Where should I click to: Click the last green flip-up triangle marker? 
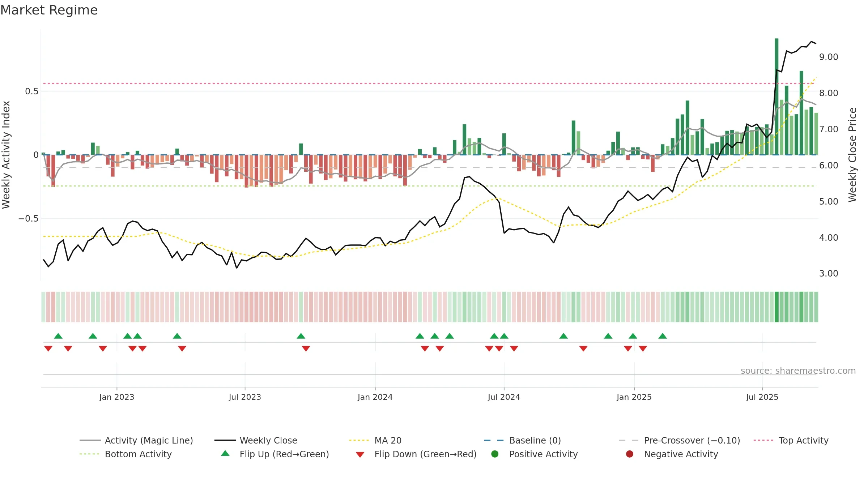(x=663, y=336)
